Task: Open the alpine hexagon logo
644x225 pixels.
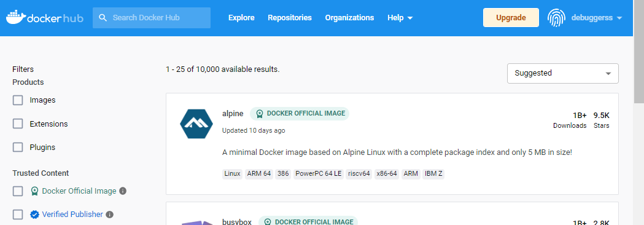Action: [196, 124]
